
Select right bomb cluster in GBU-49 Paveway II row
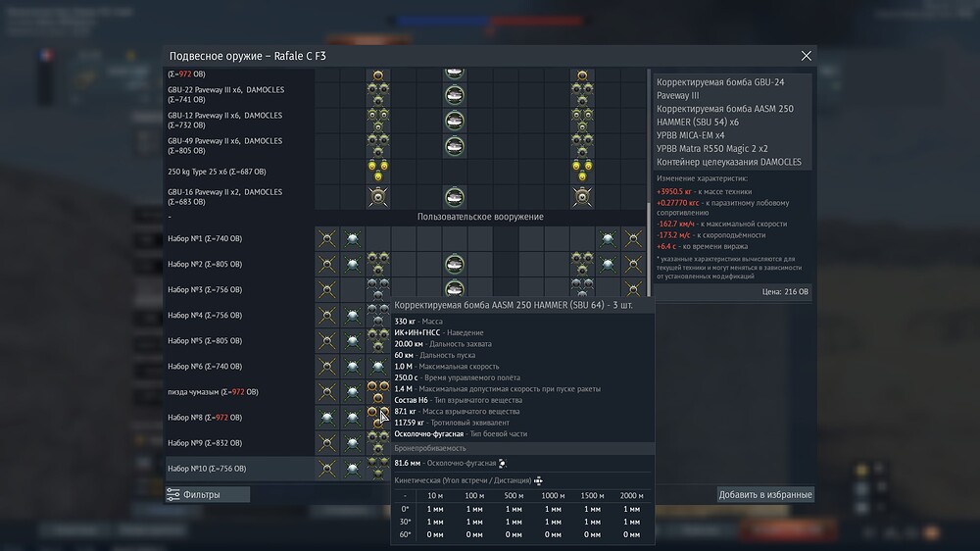(582, 146)
